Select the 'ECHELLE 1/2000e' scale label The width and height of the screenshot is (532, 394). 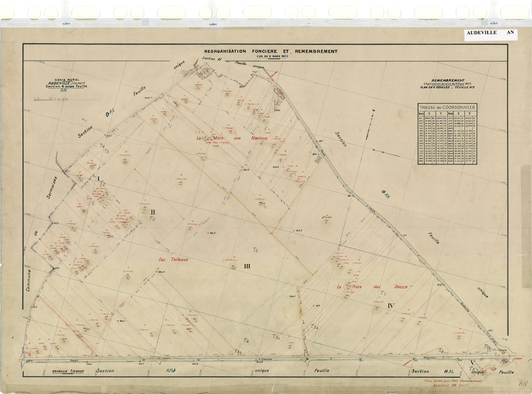coord(68,372)
